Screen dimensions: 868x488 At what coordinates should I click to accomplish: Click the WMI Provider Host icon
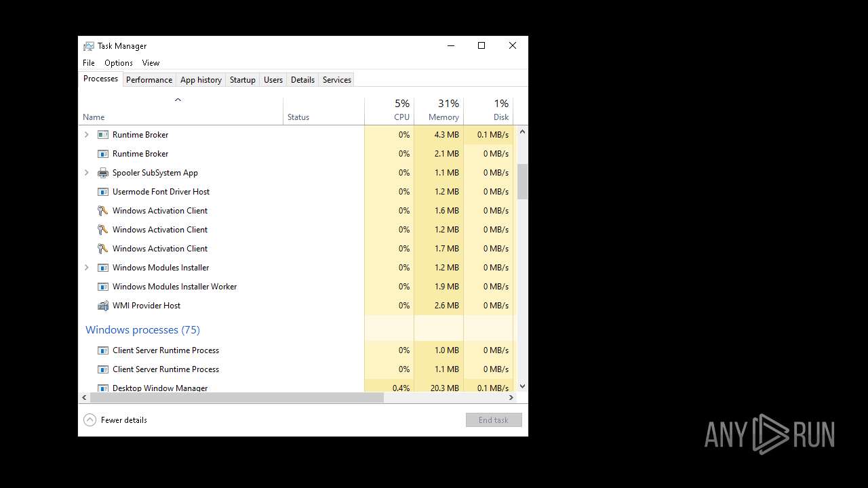pyautogui.click(x=103, y=306)
